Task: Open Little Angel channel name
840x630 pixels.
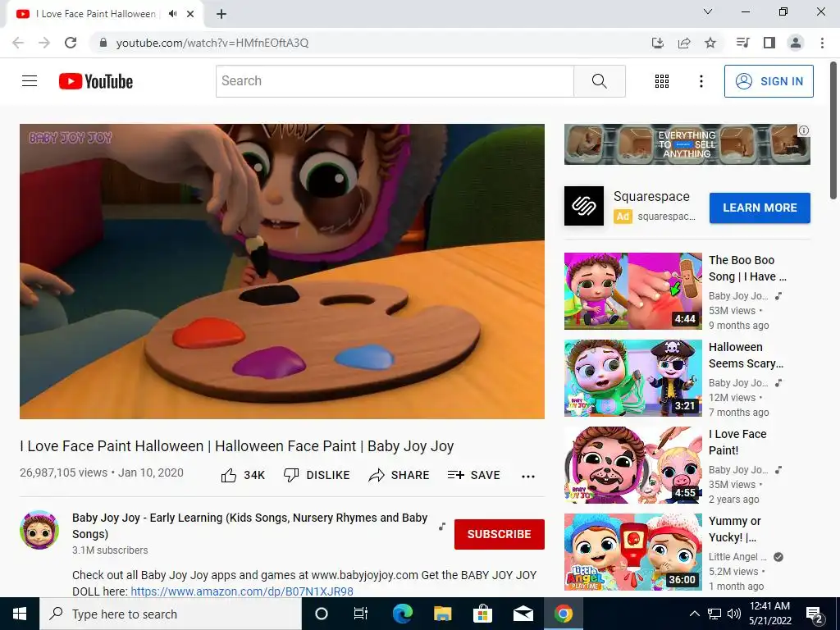Action: tap(737, 557)
